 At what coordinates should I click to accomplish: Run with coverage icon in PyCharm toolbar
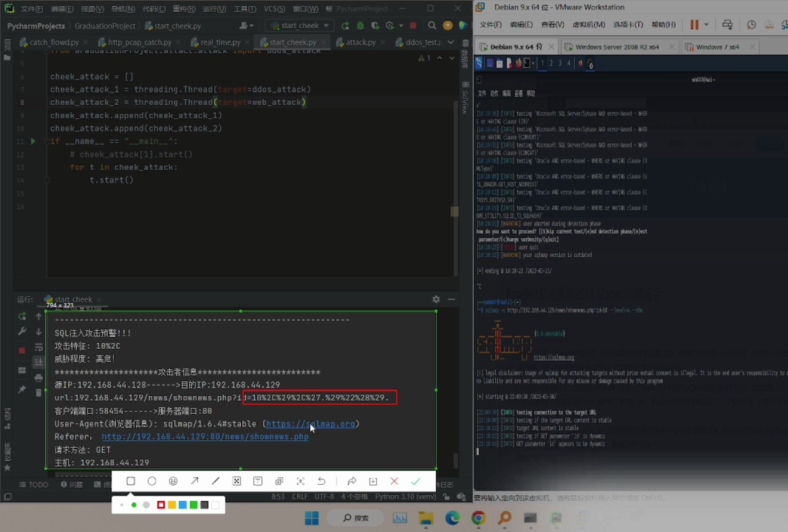[x=375, y=25]
